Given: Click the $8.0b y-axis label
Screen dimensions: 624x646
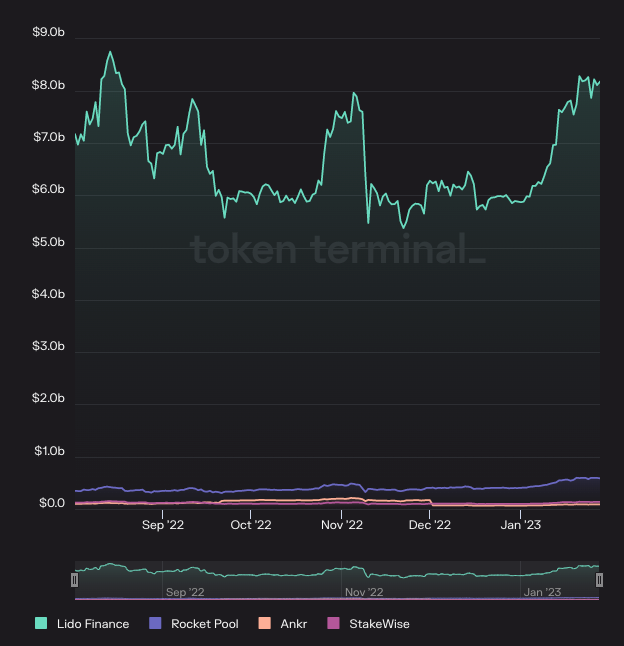Looking at the screenshot, I should (49, 85).
